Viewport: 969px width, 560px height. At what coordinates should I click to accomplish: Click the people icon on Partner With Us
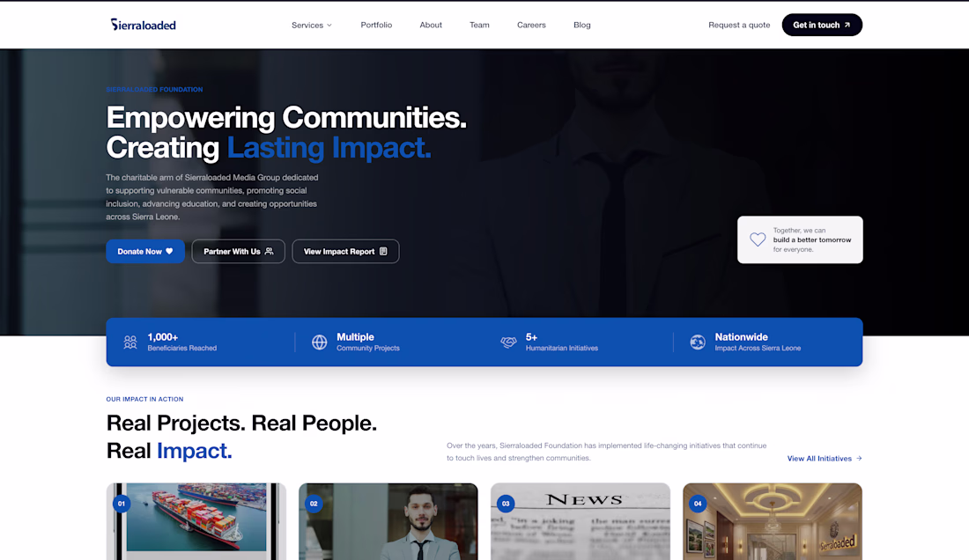click(x=269, y=251)
